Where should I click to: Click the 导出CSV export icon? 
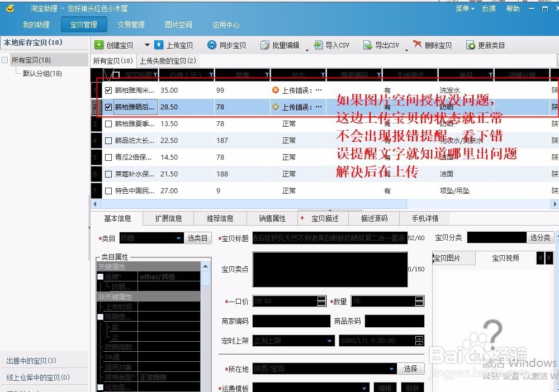click(x=368, y=45)
